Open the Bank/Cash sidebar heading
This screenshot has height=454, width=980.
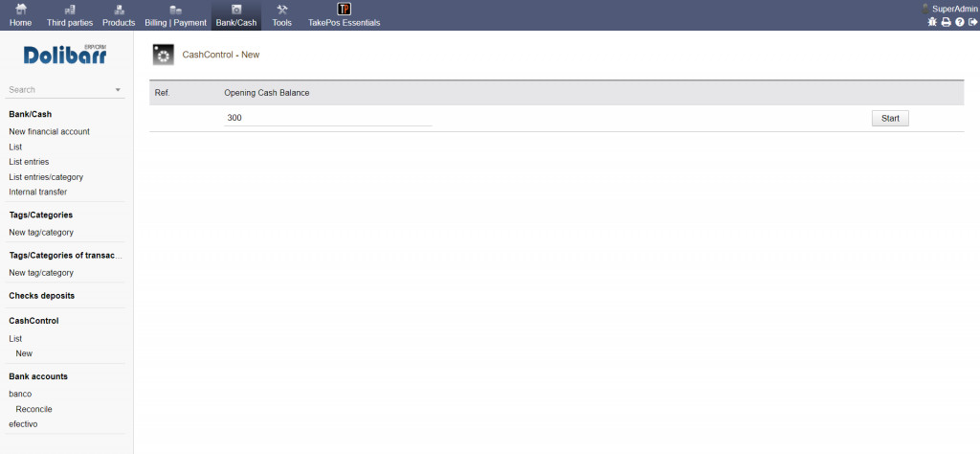pyautogui.click(x=30, y=114)
